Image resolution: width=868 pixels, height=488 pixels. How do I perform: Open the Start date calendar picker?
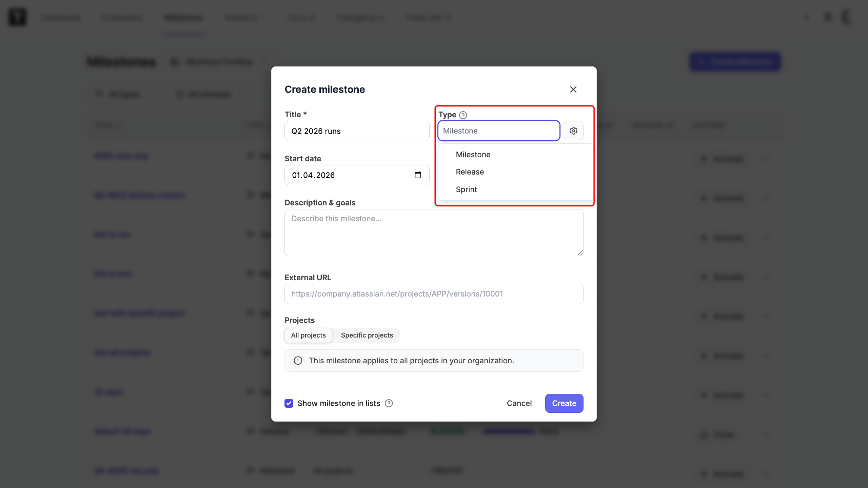coord(418,175)
